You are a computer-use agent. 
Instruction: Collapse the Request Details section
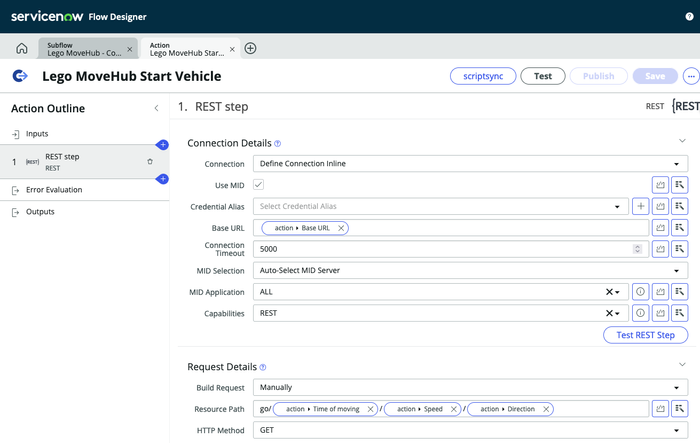click(682, 364)
